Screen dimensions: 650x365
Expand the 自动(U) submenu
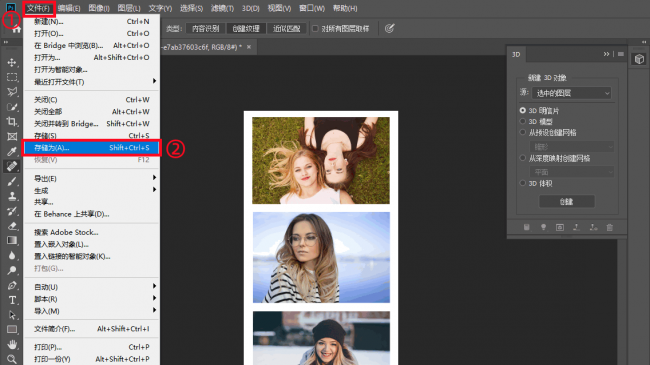click(91, 287)
